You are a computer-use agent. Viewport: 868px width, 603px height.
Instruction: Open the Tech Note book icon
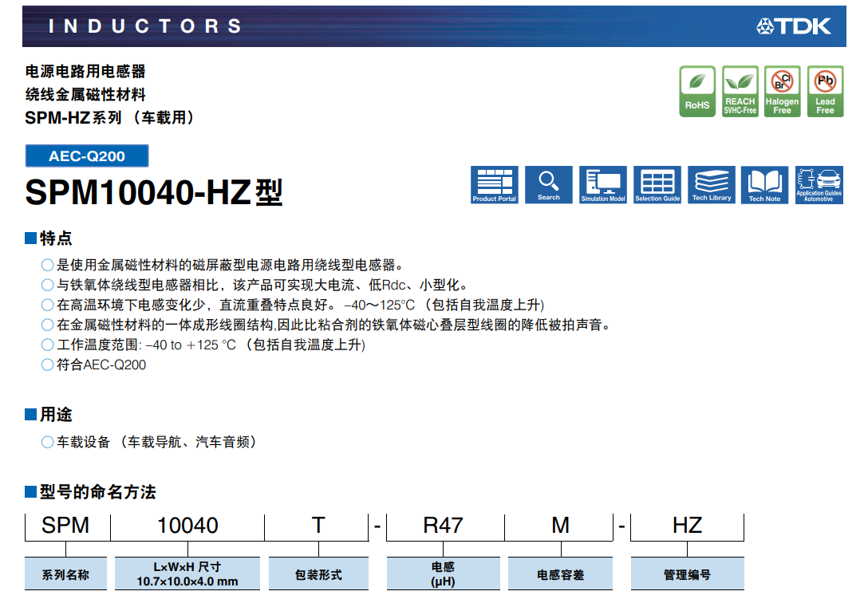click(764, 185)
